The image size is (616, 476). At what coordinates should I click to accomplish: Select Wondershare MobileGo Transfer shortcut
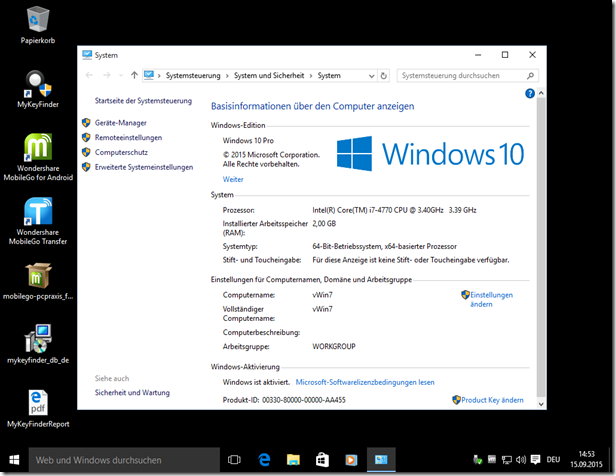38,221
